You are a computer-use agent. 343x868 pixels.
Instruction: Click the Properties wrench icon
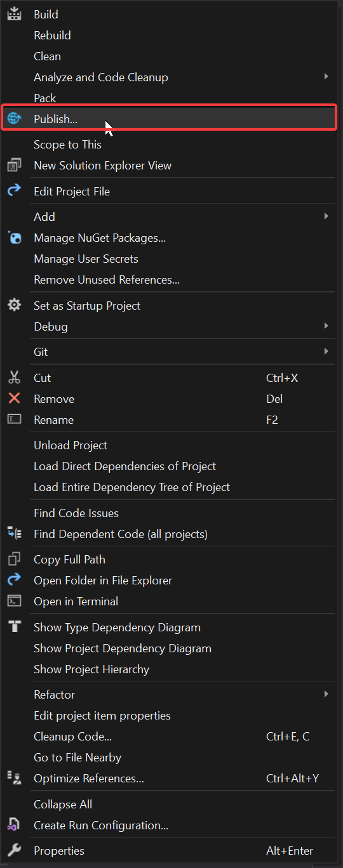[14, 850]
